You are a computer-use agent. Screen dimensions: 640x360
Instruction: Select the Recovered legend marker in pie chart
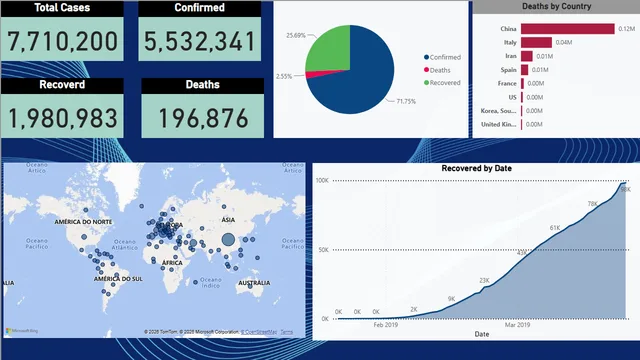pos(427,82)
